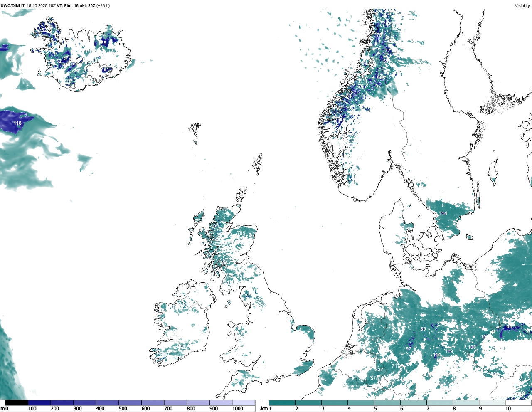Viewport: 532px width, 412px height.
Task: Click the '10' tick label on kilometer scale
Action: (x=508, y=409)
